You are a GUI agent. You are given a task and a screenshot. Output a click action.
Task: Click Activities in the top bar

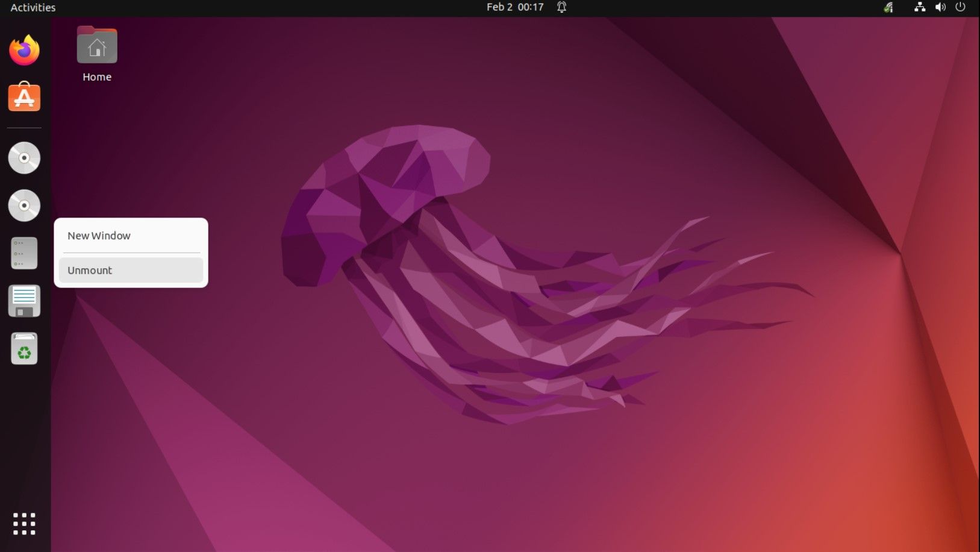[x=33, y=7]
